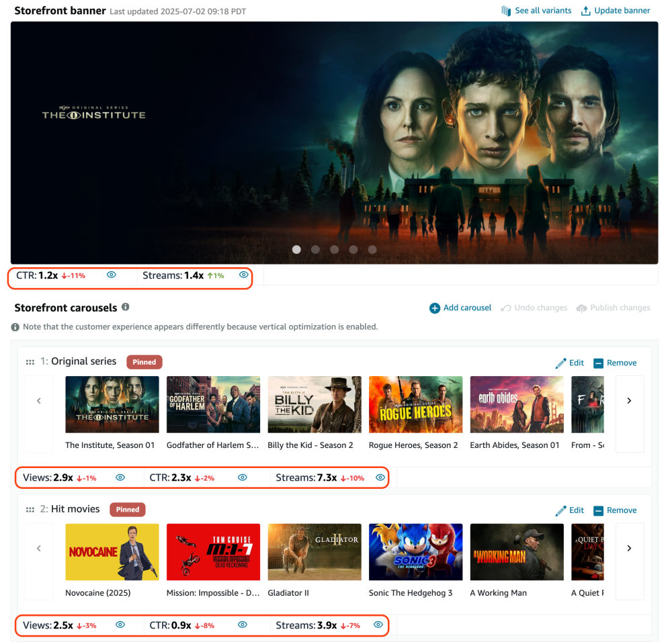Screen dimensions: 672x642
Task: Toggle eye icon next to CTR 2.3x
Action: point(243,477)
